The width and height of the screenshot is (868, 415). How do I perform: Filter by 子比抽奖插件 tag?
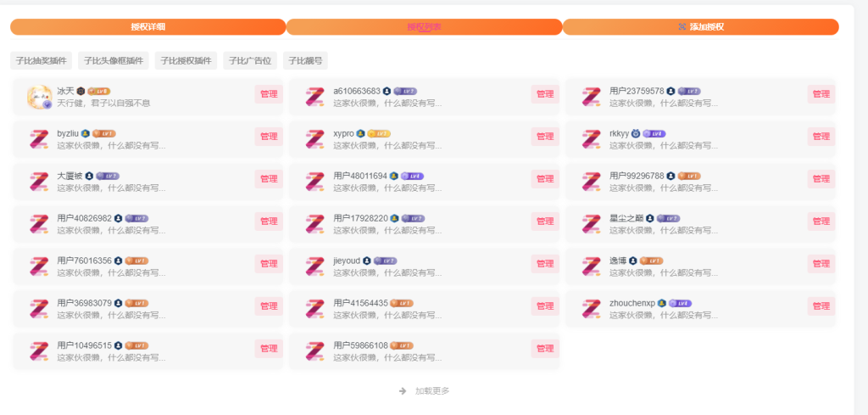[x=41, y=60]
